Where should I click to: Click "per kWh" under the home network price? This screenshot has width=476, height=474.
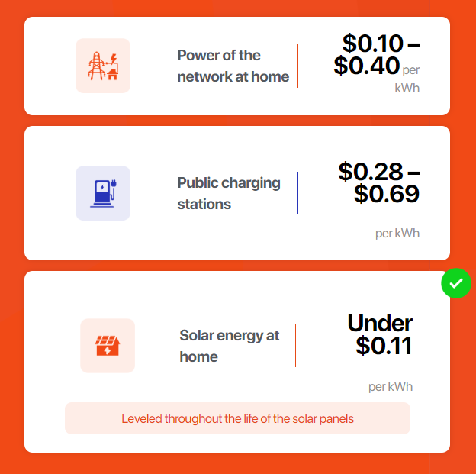pyautogui.click(x=407, y=79)
